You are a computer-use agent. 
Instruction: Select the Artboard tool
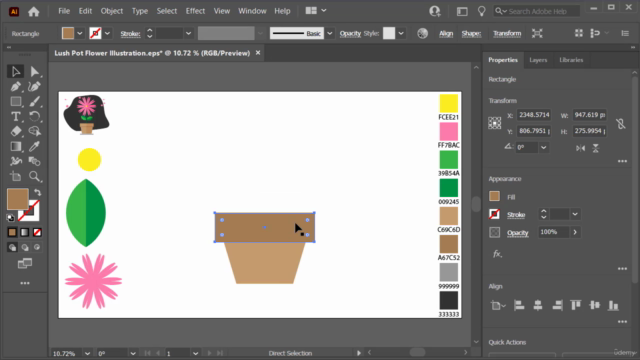pos(16,176)
